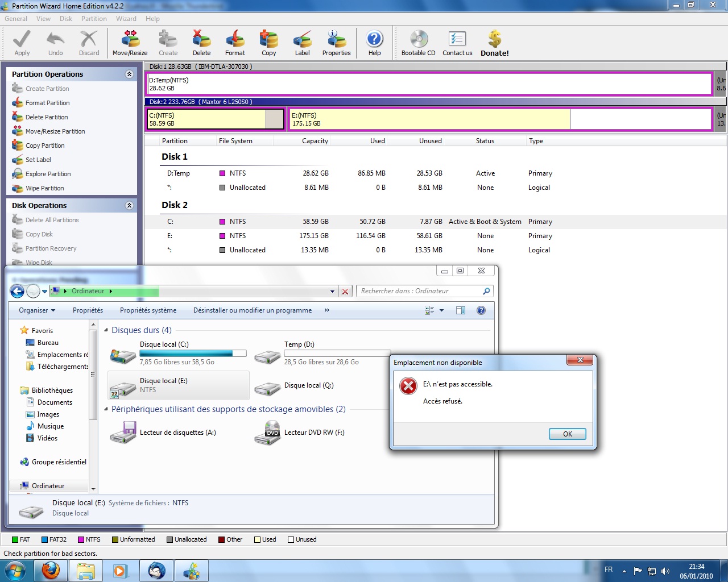
Task: Select E:(NTFS) partition block in disk map
Action: 500,119
